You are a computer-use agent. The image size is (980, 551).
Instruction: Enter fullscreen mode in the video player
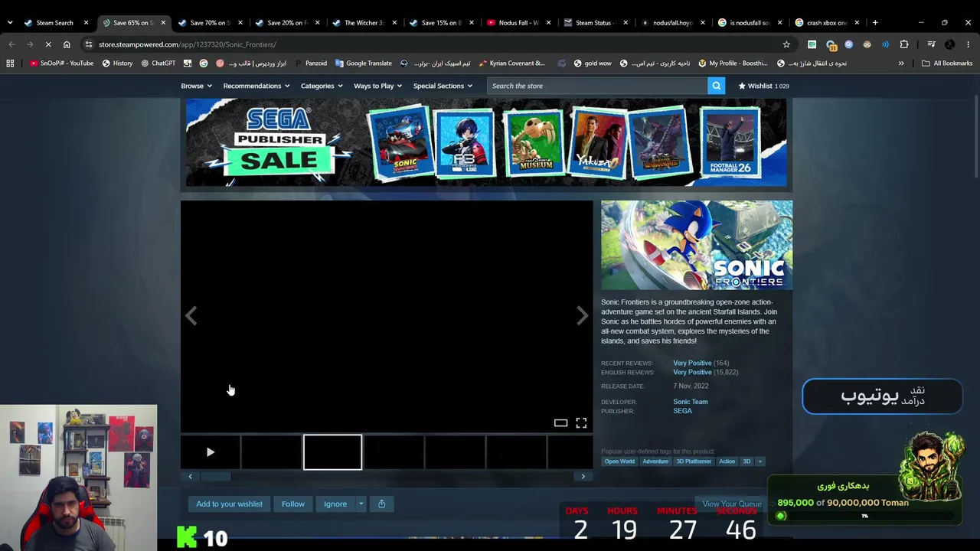(x=581, y=422)
